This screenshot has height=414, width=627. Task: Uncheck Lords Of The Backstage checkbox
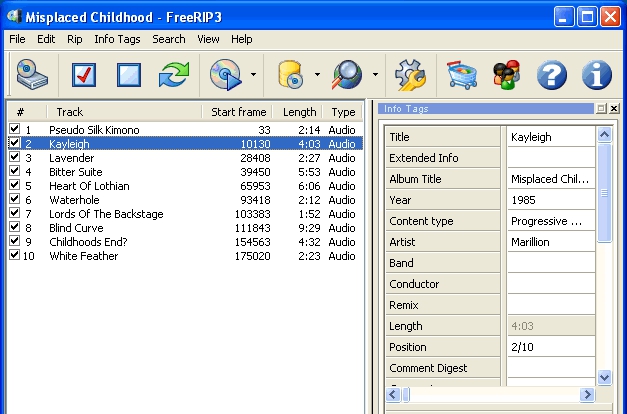(14, 212)
